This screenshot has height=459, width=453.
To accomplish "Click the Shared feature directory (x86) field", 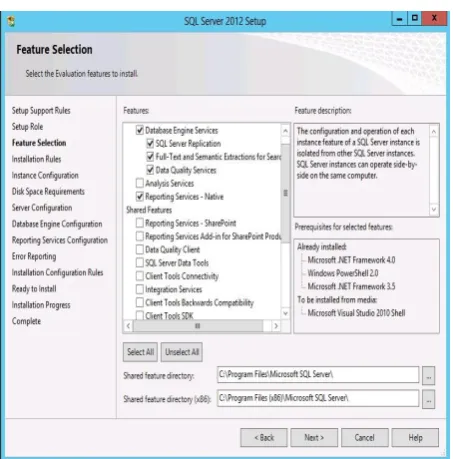I will pyautogui.click(x=318, y=398).
